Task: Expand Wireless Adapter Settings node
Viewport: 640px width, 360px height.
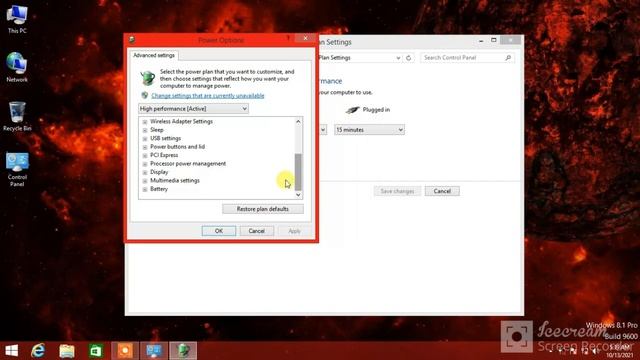Action: tap(145, 122)
